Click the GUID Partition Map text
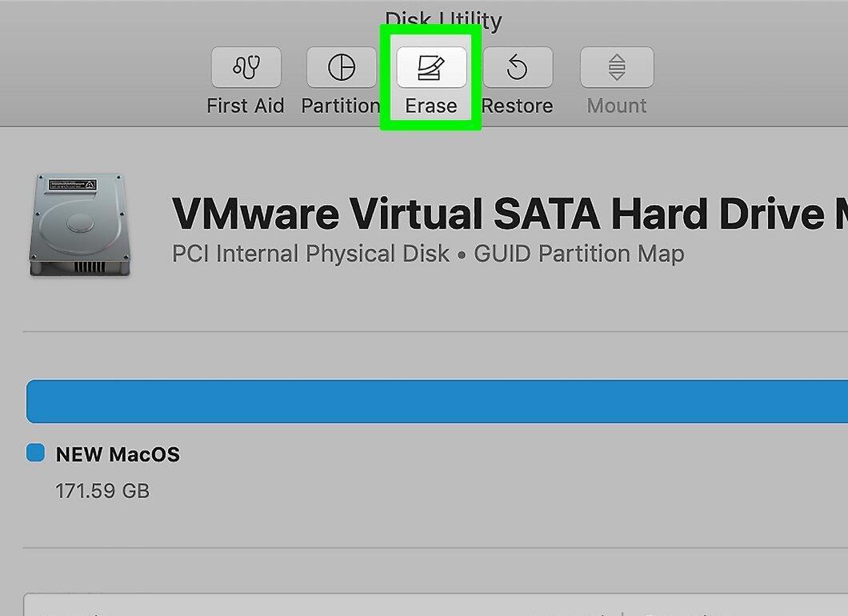This screenshot has height=616, width=848. coord(579,253)
